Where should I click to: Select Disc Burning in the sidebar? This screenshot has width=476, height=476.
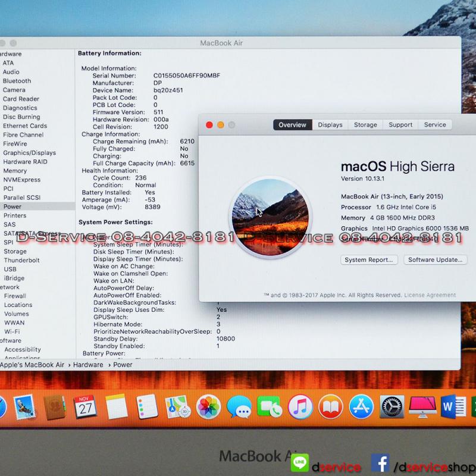tap(21, 117)
